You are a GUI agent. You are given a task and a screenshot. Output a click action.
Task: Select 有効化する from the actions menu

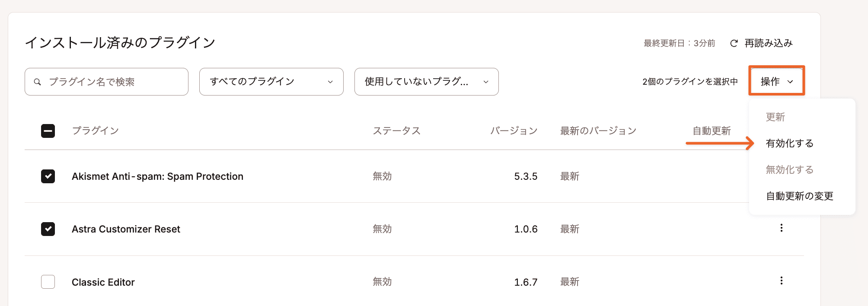click(789, 143)
